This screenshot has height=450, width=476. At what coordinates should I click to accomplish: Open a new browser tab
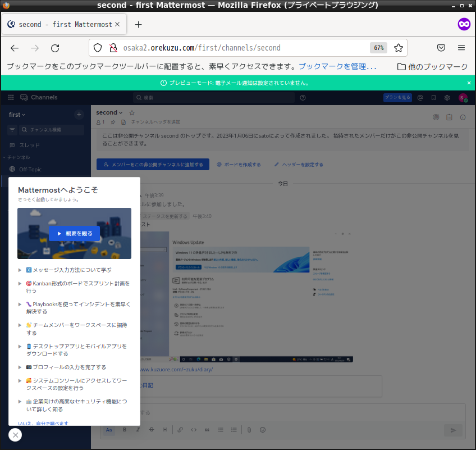point(138,25)
